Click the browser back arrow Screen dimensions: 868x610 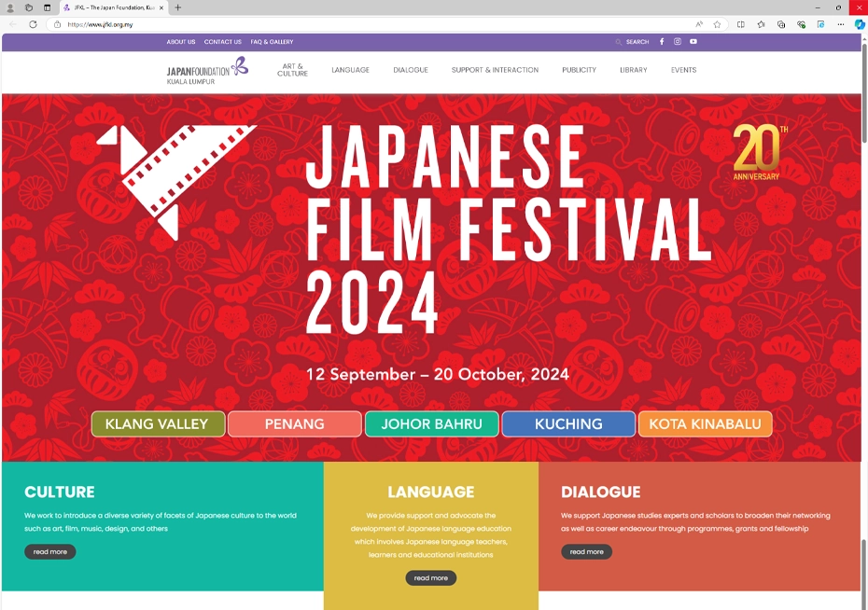click(x=13, y=24)
